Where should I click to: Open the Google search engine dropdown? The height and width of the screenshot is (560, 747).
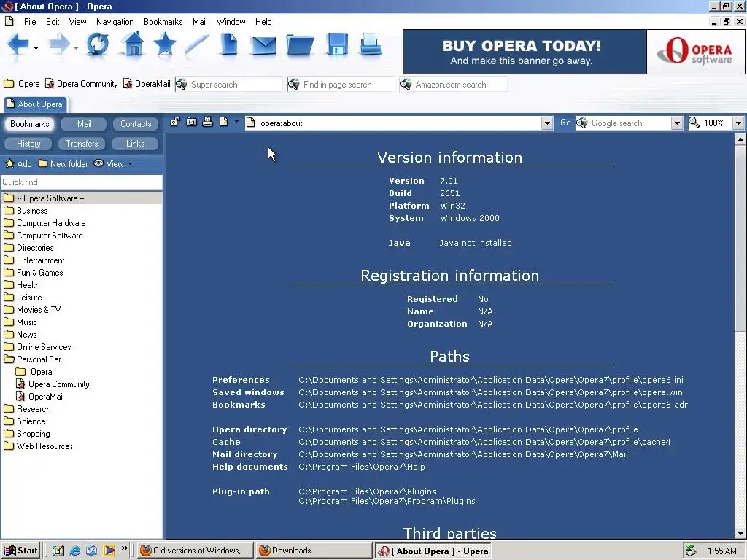pos(676,122)
